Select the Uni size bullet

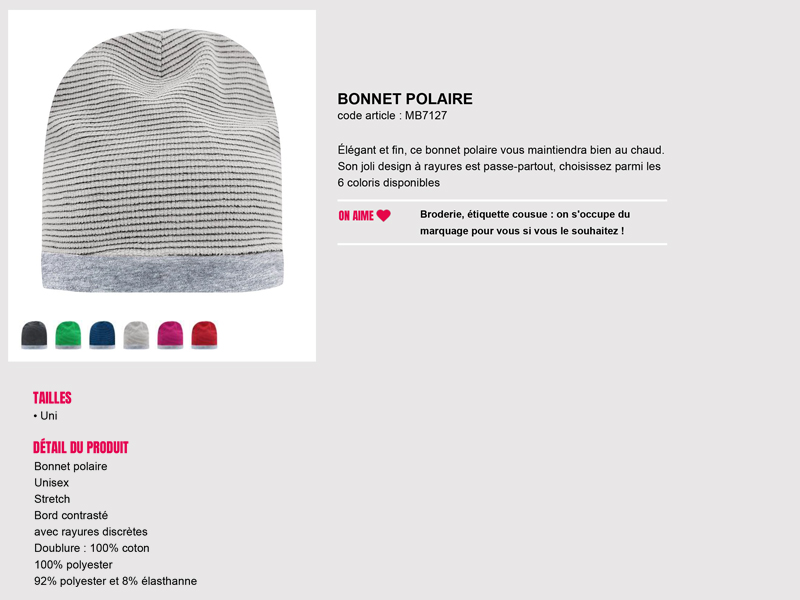(x=45, y=416)
